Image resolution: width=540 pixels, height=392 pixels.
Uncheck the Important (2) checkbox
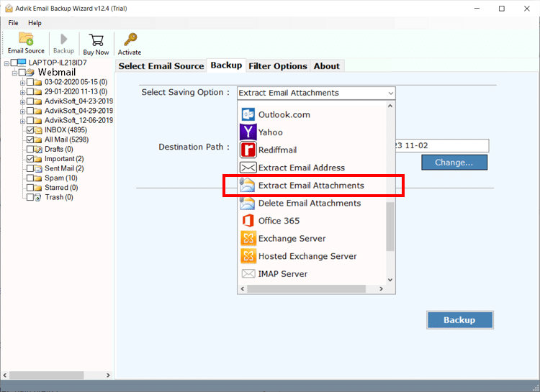point(30,159)
